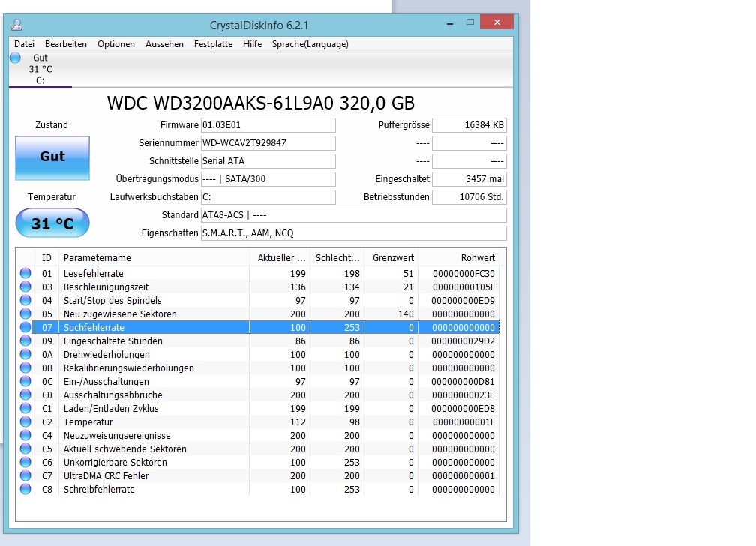The image size is (756, 546).
Task: Select the blue status orb for drive C:
Action: click(16, 58)
